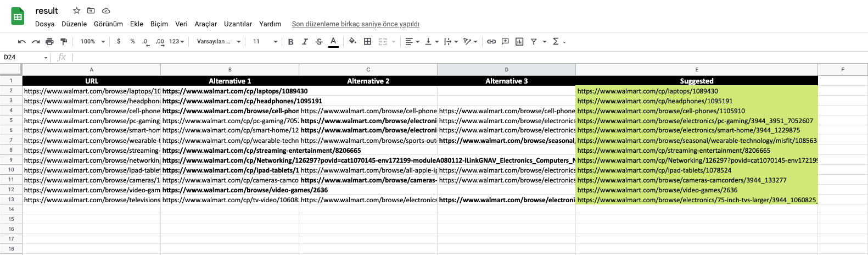Click the formula bar input
Viewport: 868px width, 255px height.
click(x=469, y=57)
